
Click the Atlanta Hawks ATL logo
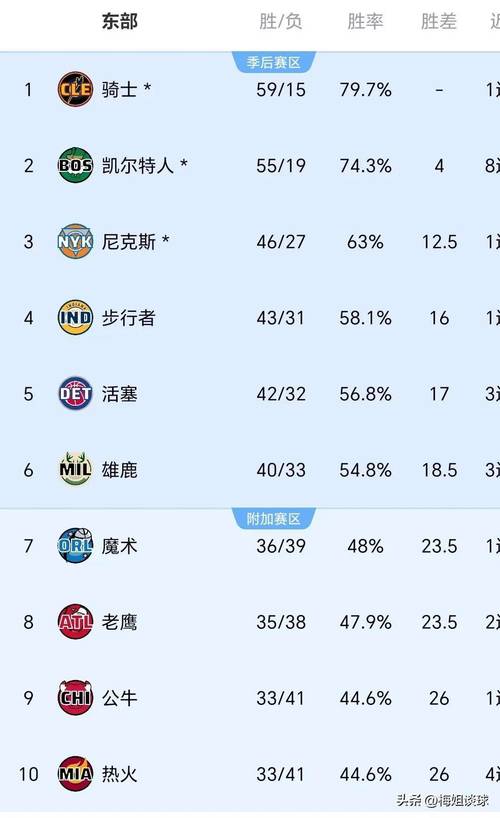pos(75,622)
